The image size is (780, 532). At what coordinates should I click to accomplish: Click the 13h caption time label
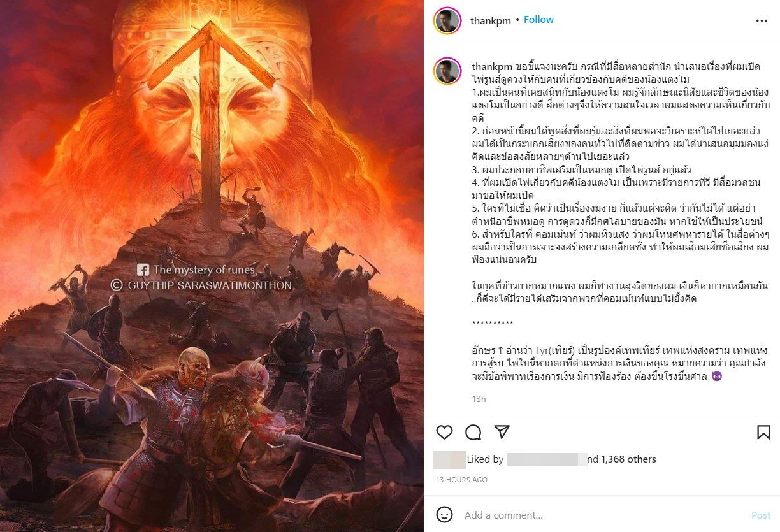point(479,399)
